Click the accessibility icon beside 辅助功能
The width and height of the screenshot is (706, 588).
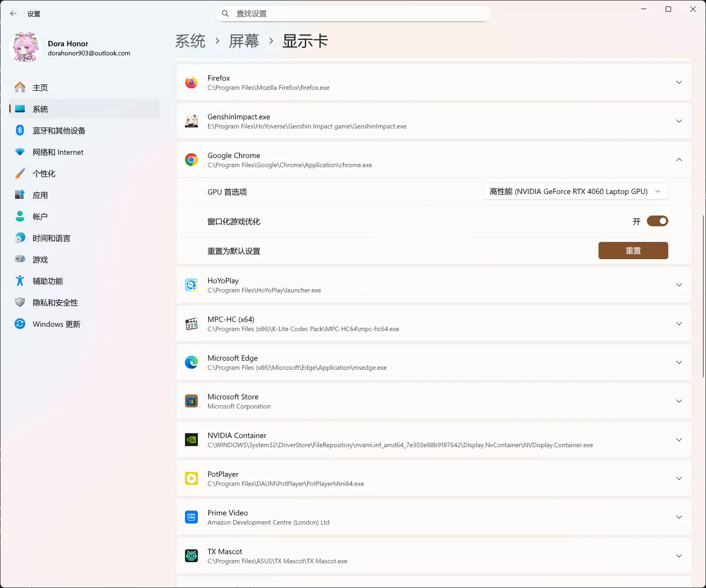point(20,281)
